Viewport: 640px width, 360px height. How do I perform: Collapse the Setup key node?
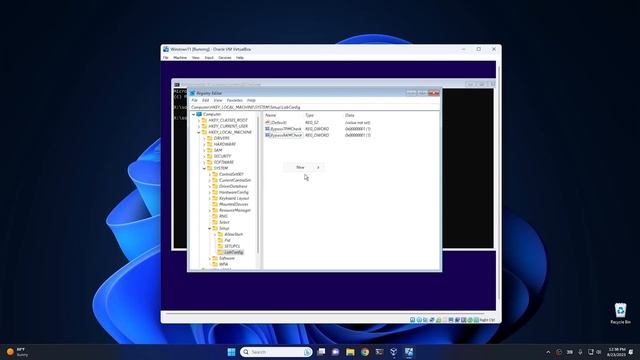coord(209,228)
